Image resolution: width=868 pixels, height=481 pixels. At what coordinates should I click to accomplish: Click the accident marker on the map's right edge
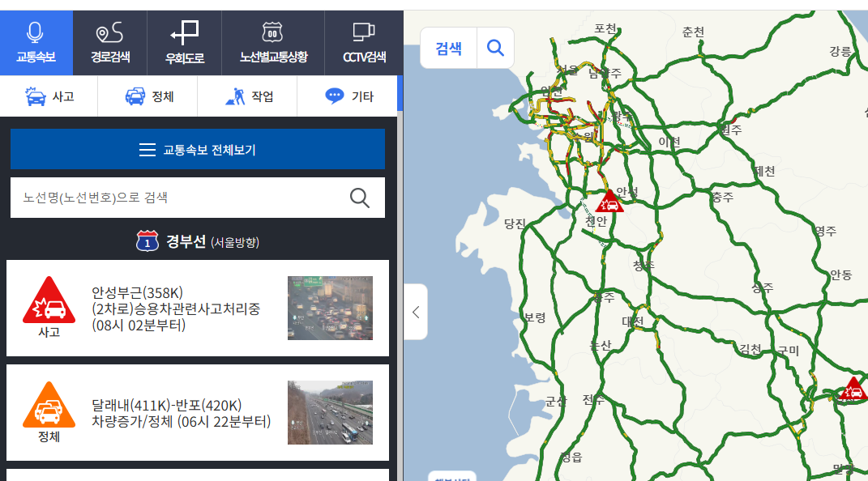[853, 389]
